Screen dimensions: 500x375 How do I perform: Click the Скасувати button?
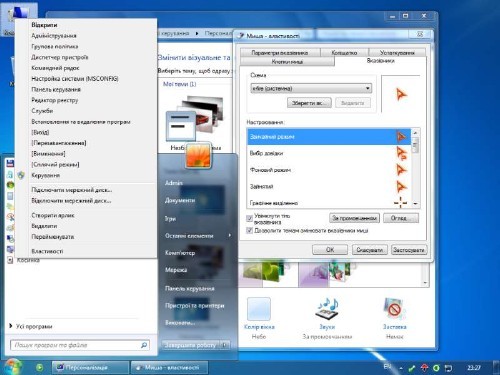(x=370, y=250)
